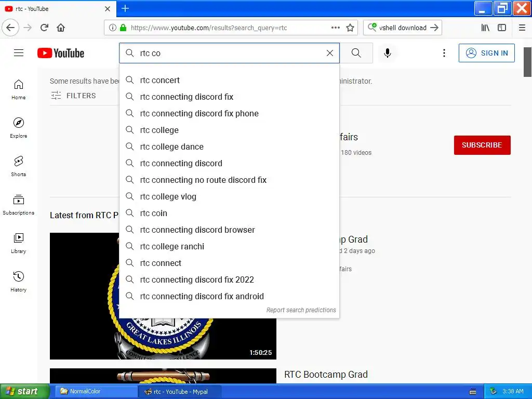This screenshot has width=532, height=399.
Task: Bookmark this page with star icon
Action: [350, 28]
